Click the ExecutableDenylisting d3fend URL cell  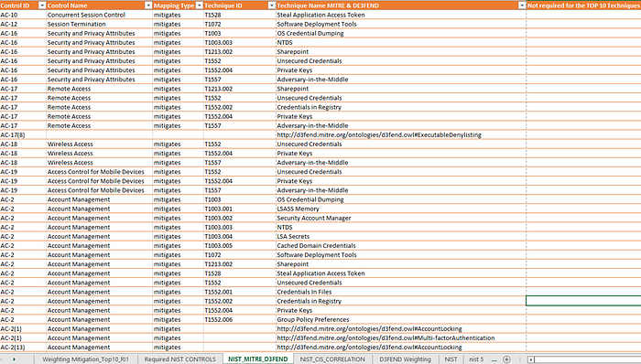[x=401, y=134]
